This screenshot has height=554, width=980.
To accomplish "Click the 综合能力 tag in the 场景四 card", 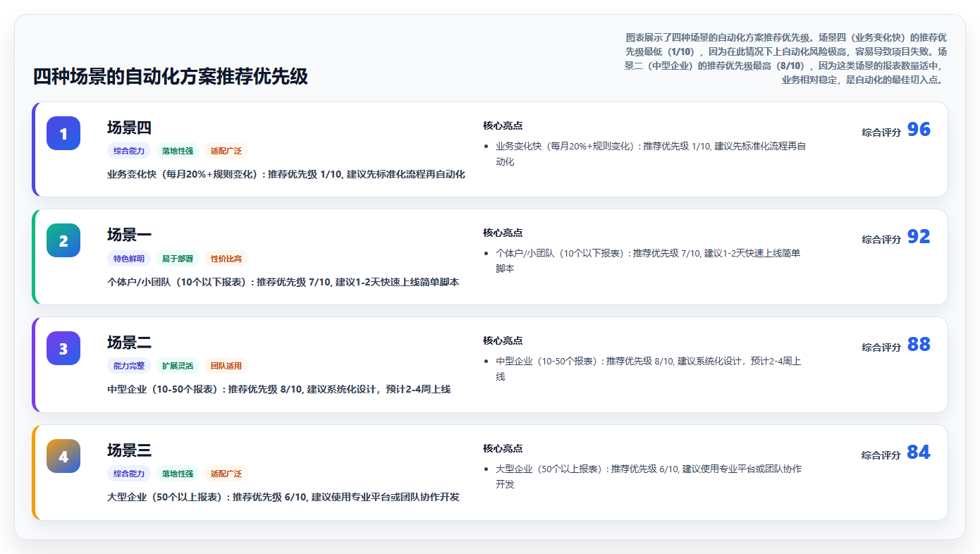I will [129, 151].
